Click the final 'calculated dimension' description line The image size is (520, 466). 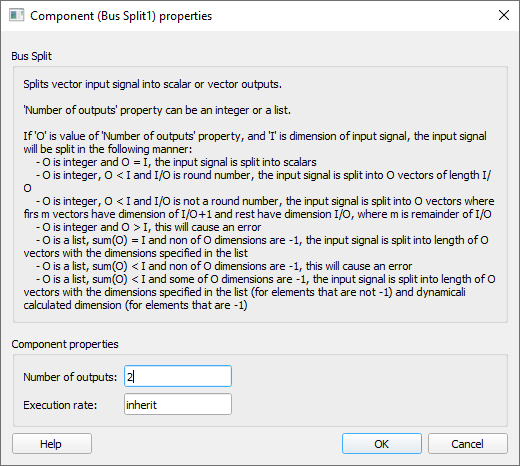tap(135, 305)
